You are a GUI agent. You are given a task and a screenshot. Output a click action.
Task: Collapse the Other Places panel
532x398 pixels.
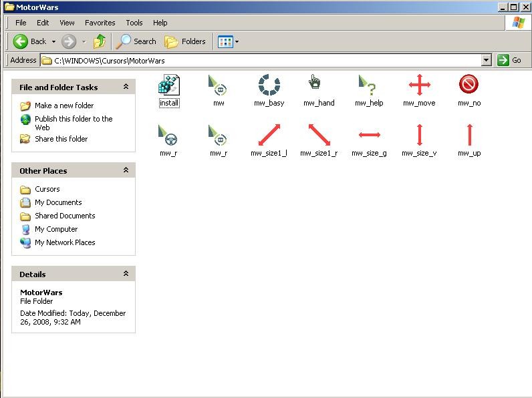126,170
